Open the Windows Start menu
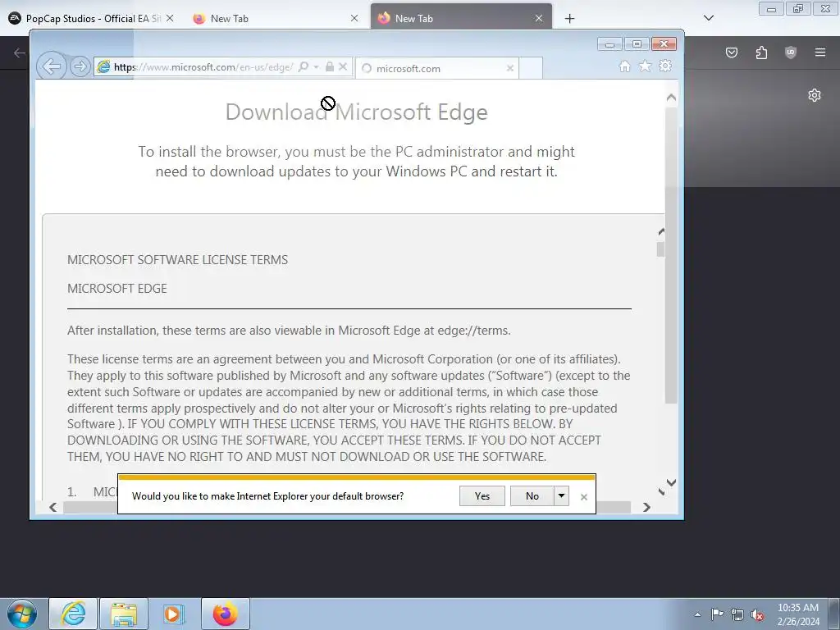840x630 pixels. (21, 614)
